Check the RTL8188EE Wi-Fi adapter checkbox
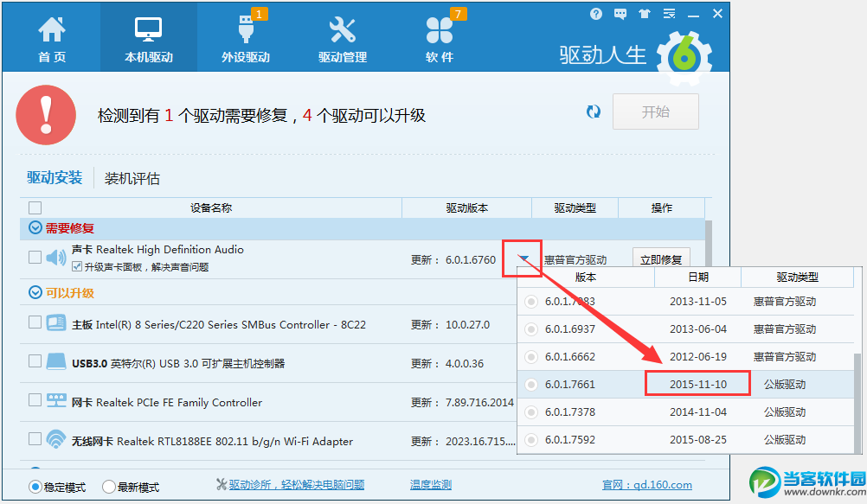Screen dimensions: 867x504 35,439
